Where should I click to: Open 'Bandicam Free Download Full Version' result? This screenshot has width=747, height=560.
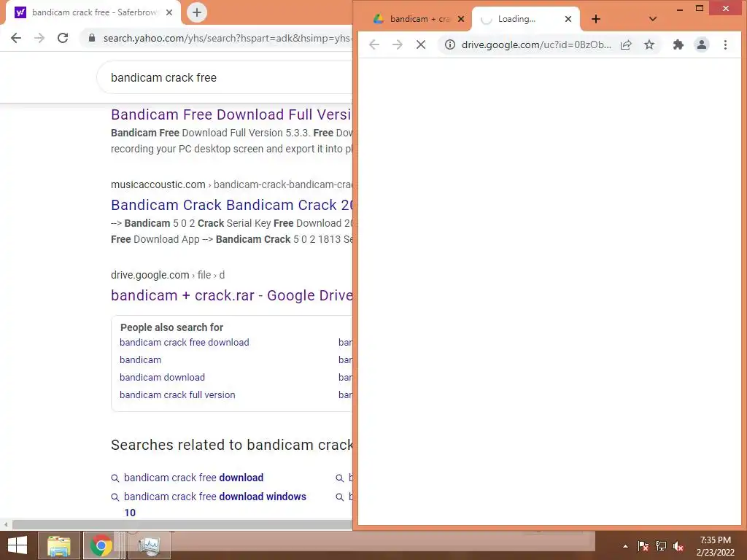[x=231, y=114]
